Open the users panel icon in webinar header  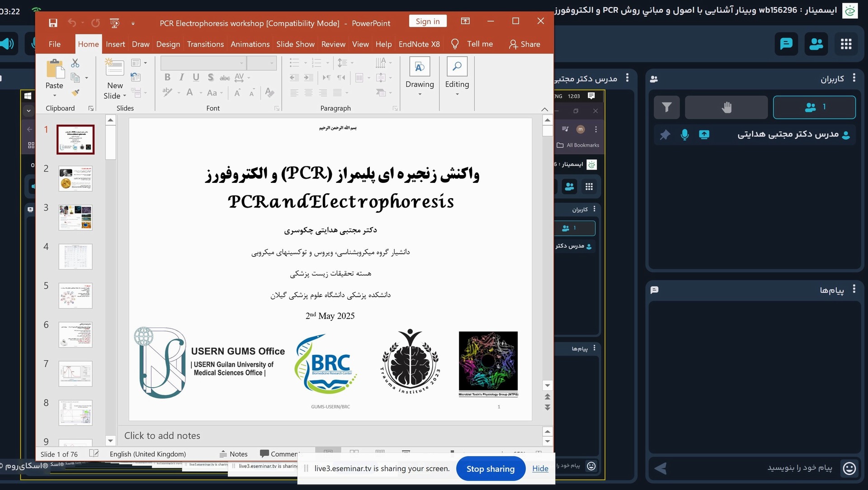point(816,44)
